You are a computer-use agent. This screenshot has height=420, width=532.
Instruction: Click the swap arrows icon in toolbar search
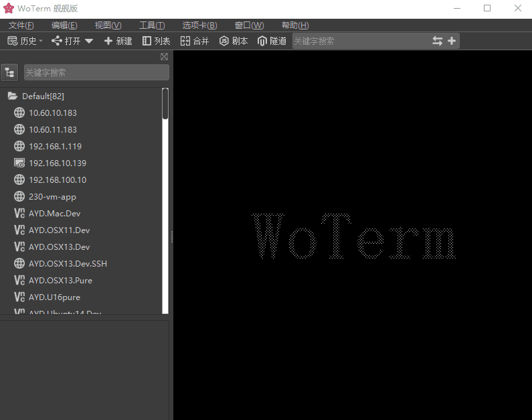438,41
